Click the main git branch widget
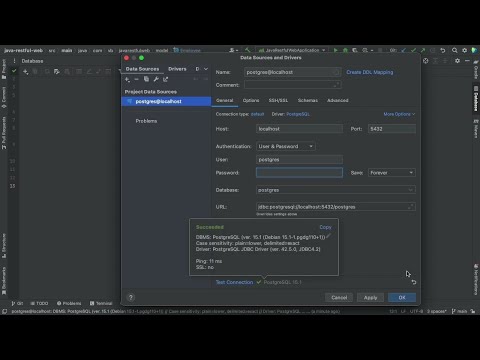Image resolution: width=480 pixels, height=360 pixels. click(x=459, y=311)
